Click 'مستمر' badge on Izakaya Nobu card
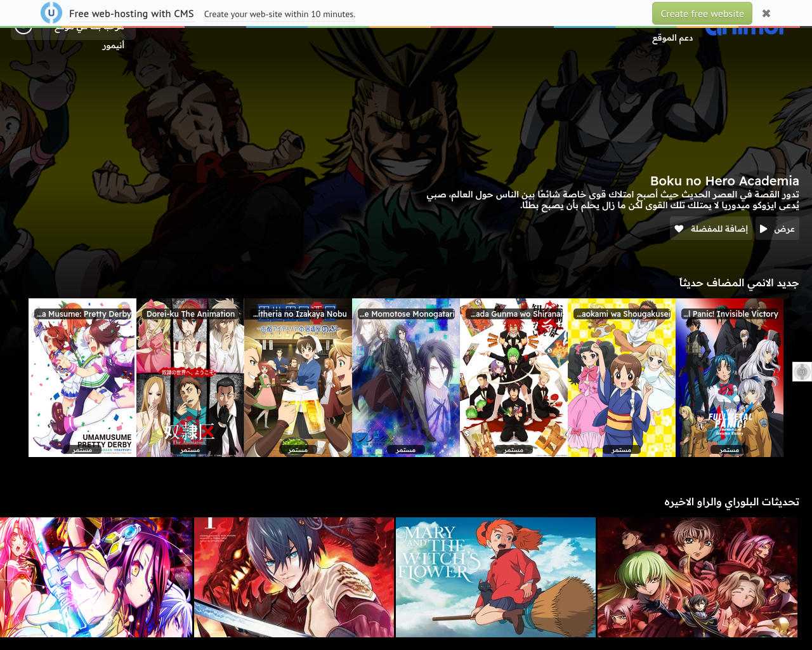 point(298,449)
